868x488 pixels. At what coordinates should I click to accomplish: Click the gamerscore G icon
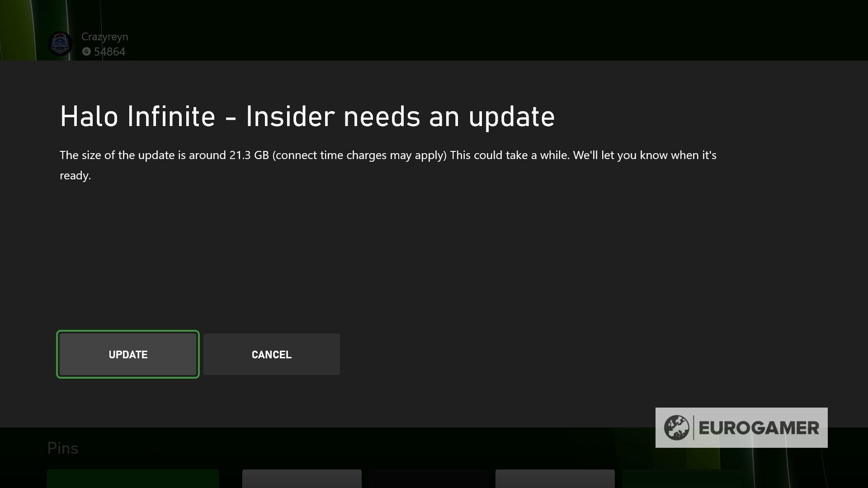click(86, 52)
